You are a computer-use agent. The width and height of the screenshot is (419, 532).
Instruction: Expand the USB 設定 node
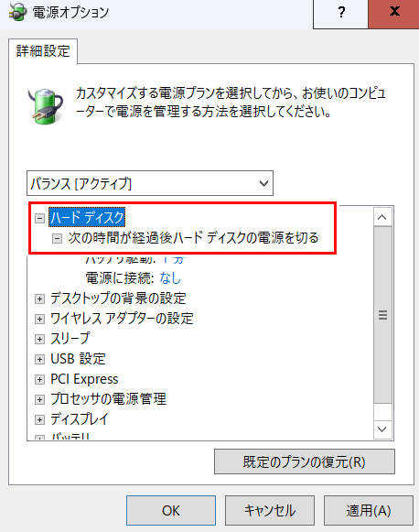point(39,359)
